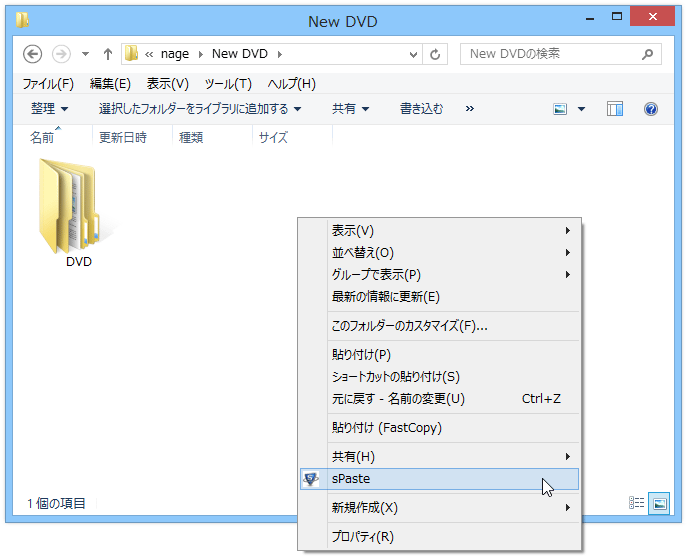688x559 pixels.
Task: Expand 共有(H) in context menu
Action: click(440, 456)
